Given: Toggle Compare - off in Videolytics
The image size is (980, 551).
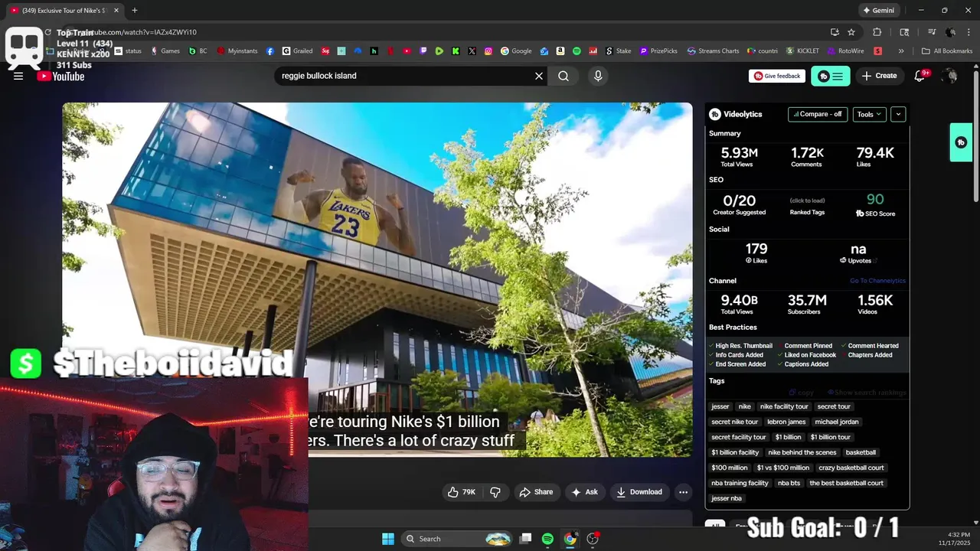Looking at the screenshot, I should [818, 114].
